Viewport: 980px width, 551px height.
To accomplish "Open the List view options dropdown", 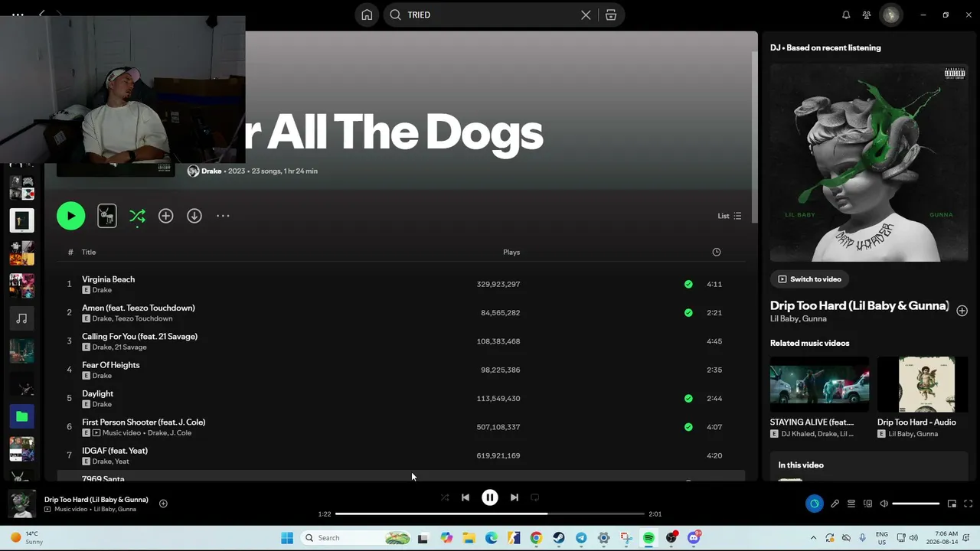I will (x=729, y=216).
